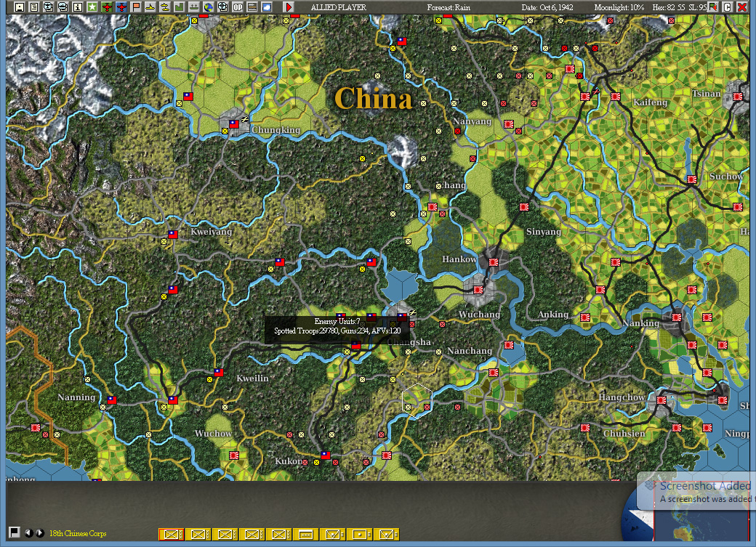Screen dimensions: 756x547
Task: Click the "C" button in the title bar
Action: 728,7
